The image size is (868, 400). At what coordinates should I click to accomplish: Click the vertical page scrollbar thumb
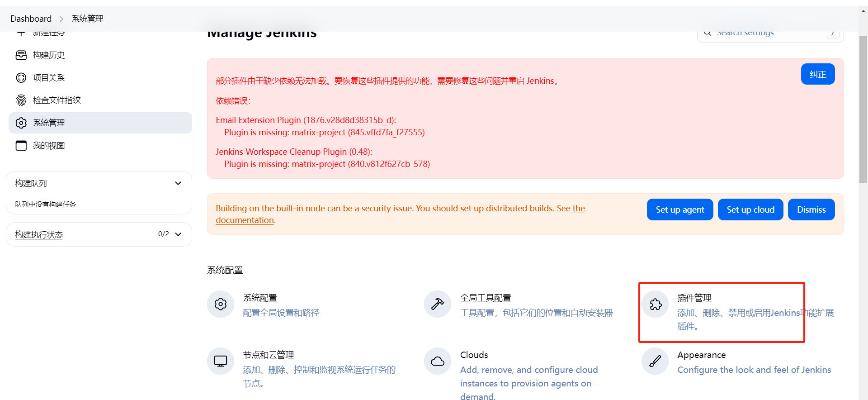(x=863, y=109)
